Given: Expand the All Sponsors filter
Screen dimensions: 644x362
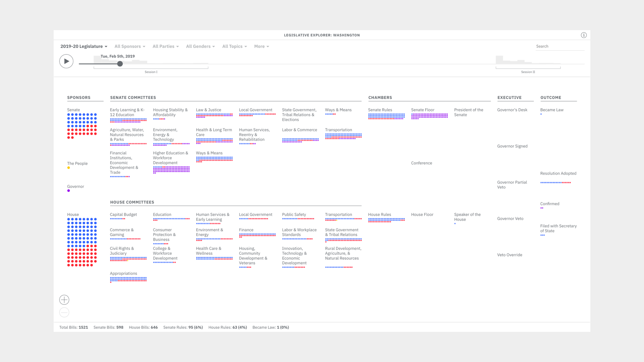Looking at the screenshot, I should coord(129,46).
